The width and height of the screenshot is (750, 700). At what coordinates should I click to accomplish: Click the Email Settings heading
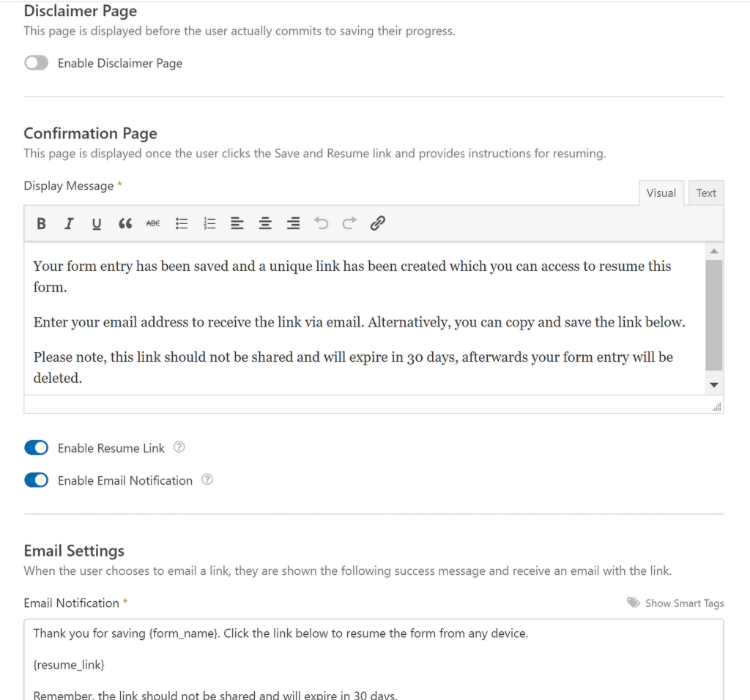[74, 551]
